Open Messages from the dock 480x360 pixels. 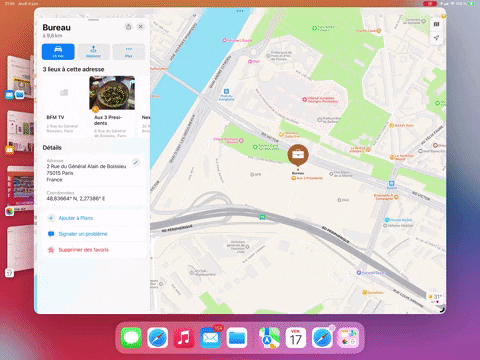point(131,338)
